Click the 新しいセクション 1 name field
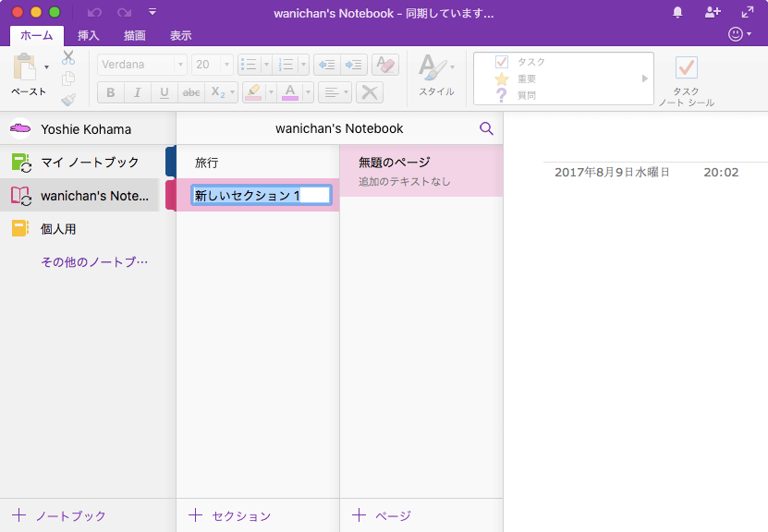Viewport: 768px width, 532px height. [261, 195]
